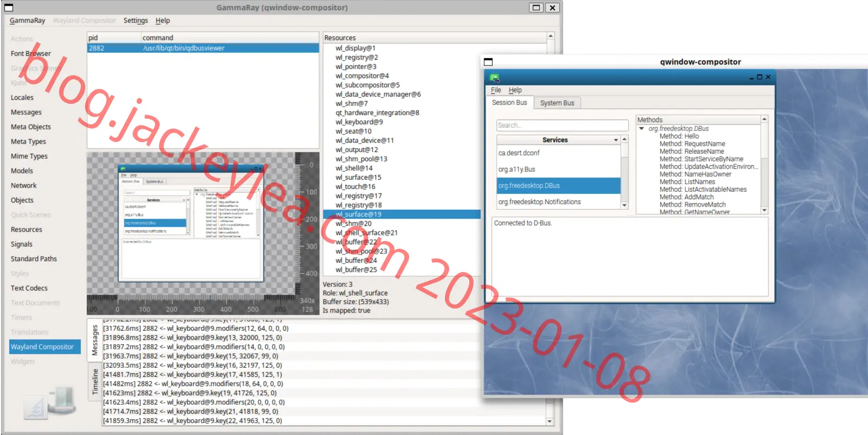Open the Services column header dropdown
Screen dimensions: 868x435
tap(616, 140)
